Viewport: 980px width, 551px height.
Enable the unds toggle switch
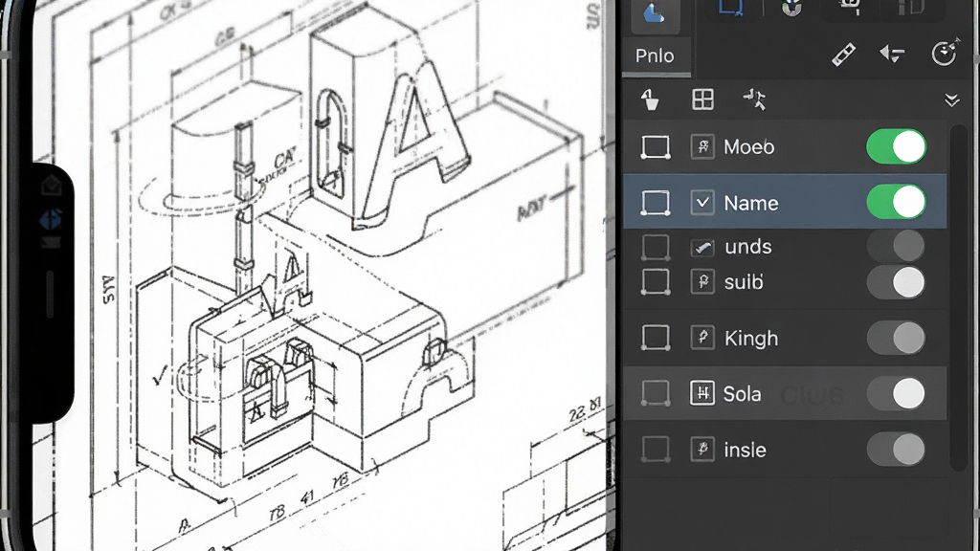point(896,246)
